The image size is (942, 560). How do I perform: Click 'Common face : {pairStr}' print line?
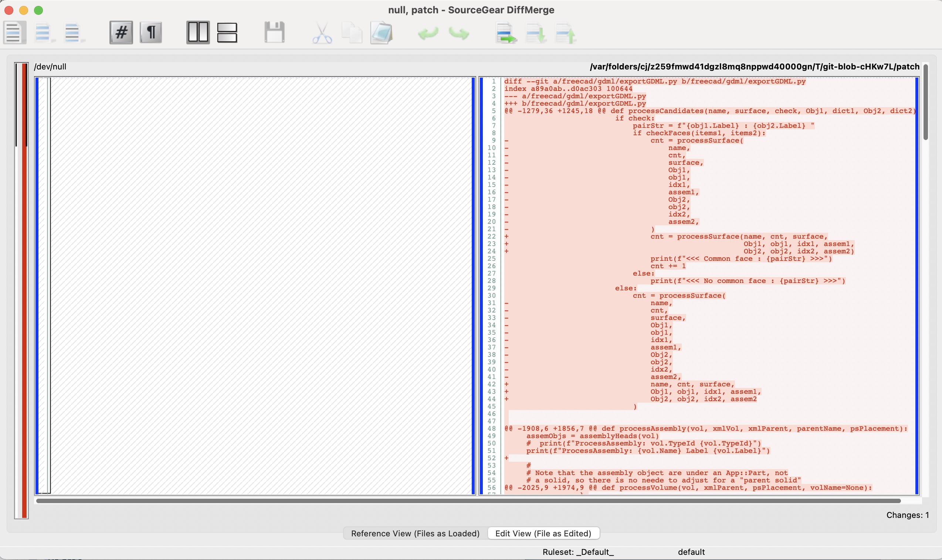point(741,259)
